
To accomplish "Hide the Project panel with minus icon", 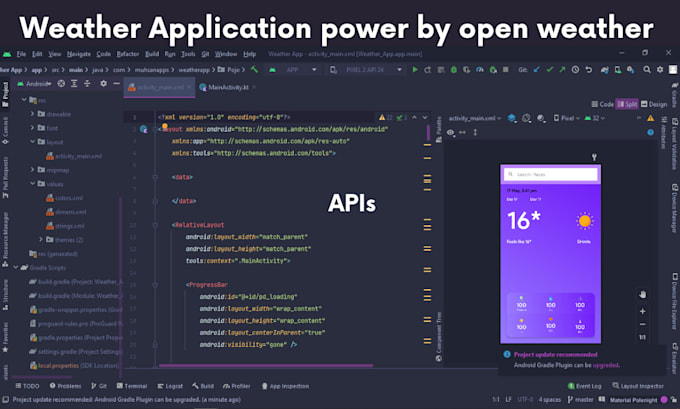I will pyautogui.click(x=116, y=84).
